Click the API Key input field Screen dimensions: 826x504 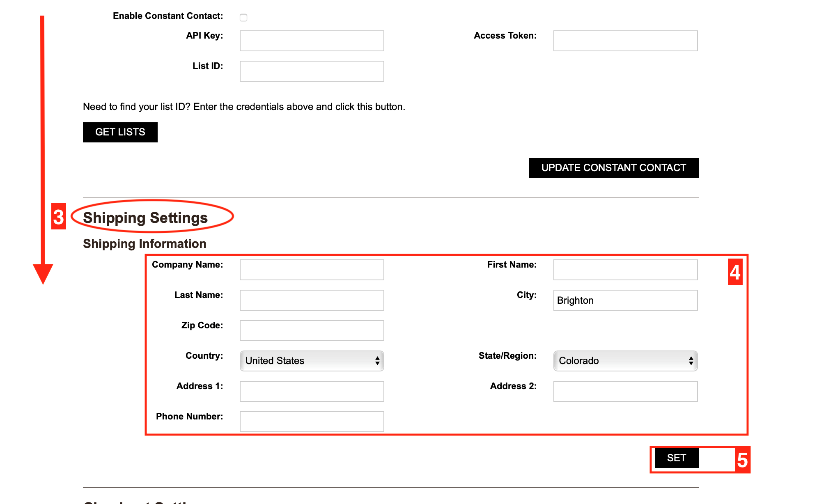coord(312,41)
